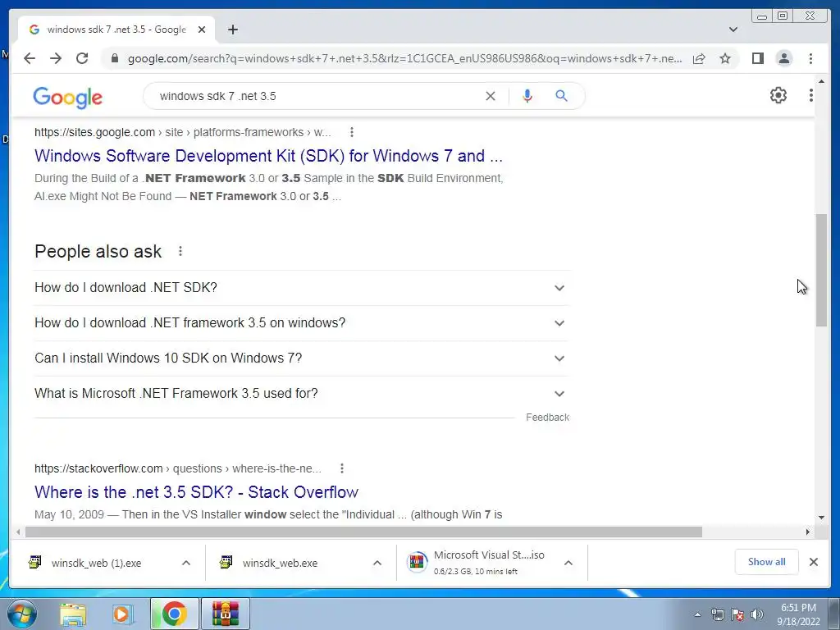Viewport: 840px width, 630px height.
Task: Click scroll right arrow on horizontal scrollbar
Action: (808, 532)
